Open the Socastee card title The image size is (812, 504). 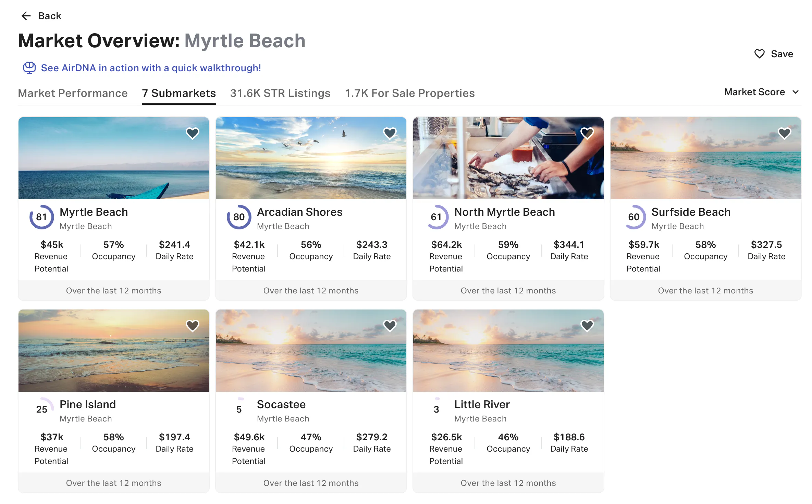coord(281,404)
